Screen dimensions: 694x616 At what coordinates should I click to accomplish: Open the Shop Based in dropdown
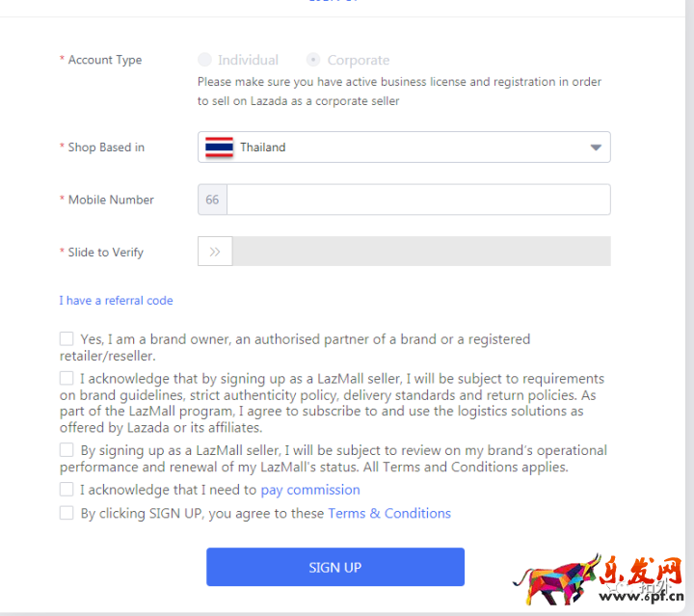point(404,147)
